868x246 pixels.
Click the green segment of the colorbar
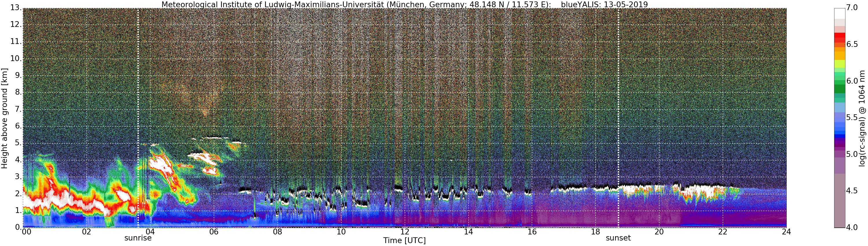coord(840,89)
